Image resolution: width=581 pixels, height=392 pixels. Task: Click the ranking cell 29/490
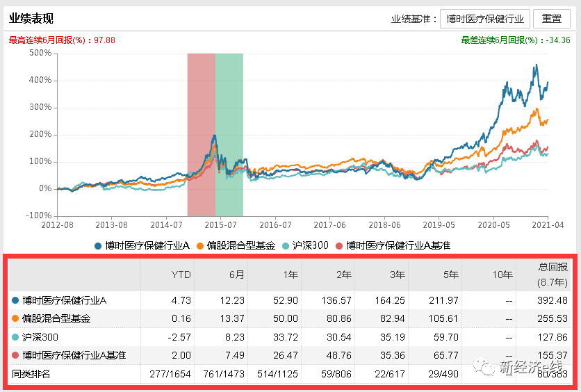tap(443, 374)
